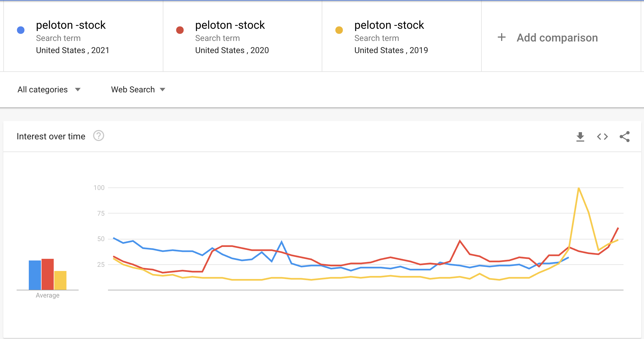
Task: Open the Web Search type dropdown
Action: click(138, 90)
